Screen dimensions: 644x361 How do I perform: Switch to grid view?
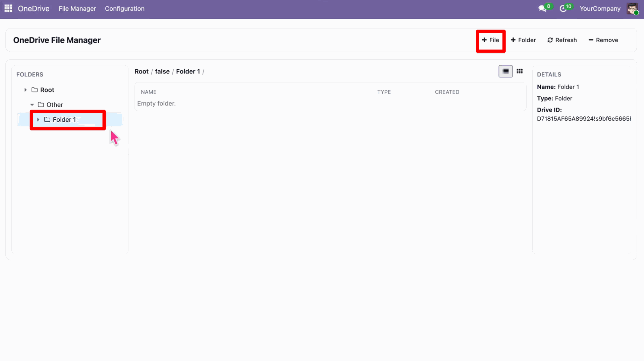(x=520, y=71)
